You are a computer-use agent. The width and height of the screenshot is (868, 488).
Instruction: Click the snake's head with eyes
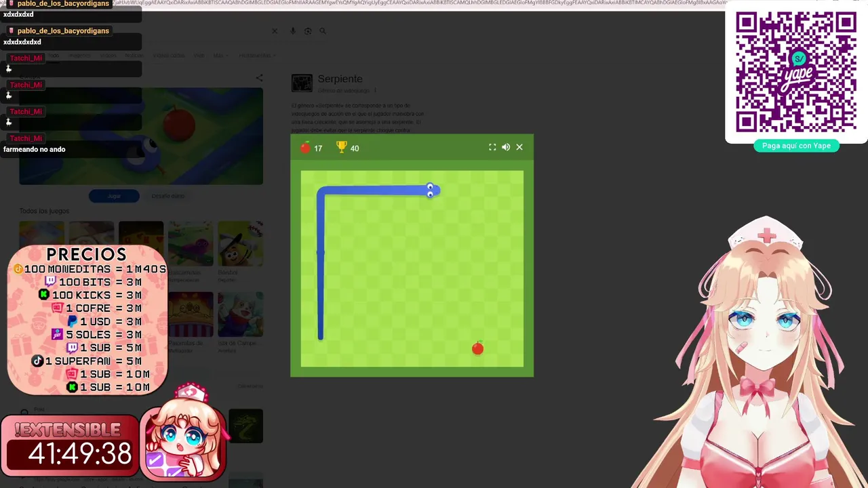click(431, 191)
